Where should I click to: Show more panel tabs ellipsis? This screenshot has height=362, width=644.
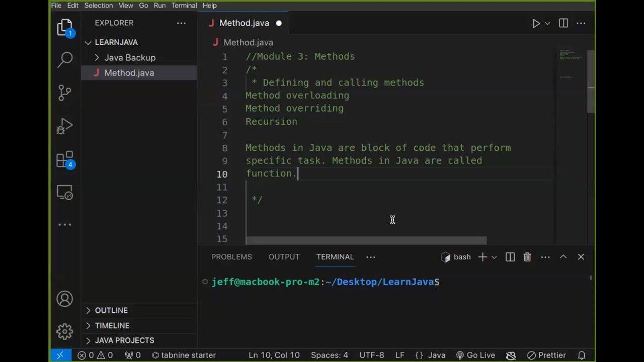click(371, 257)
